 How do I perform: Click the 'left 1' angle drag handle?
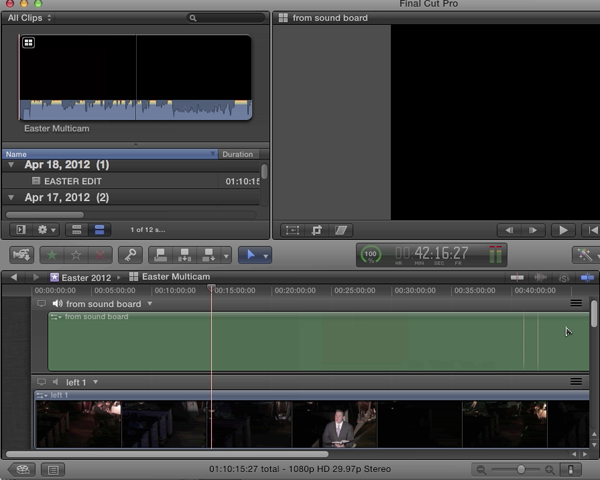point(576,382)
